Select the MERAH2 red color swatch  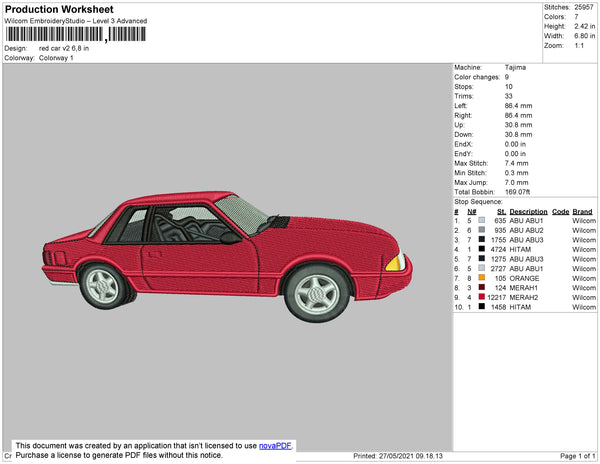481,297
